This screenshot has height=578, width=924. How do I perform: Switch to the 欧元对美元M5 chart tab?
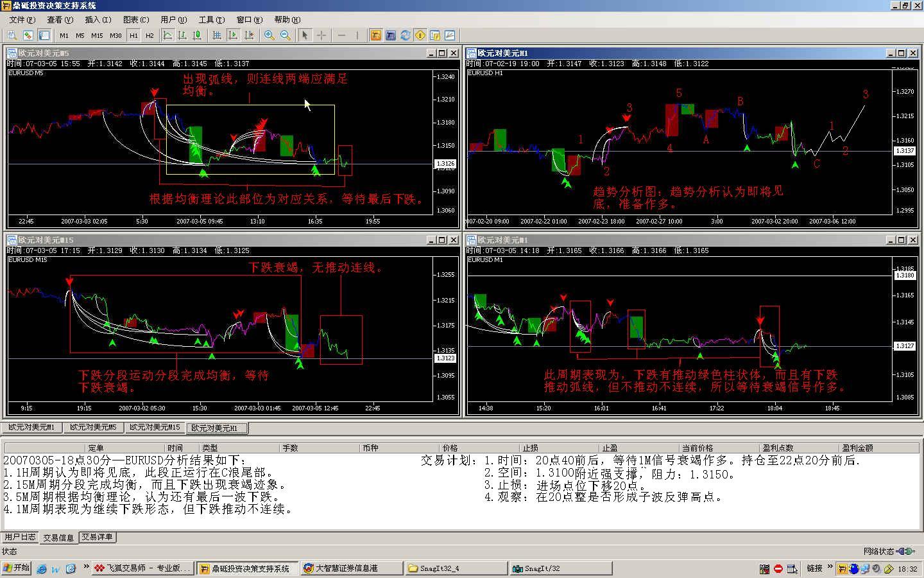click(93, 427)
